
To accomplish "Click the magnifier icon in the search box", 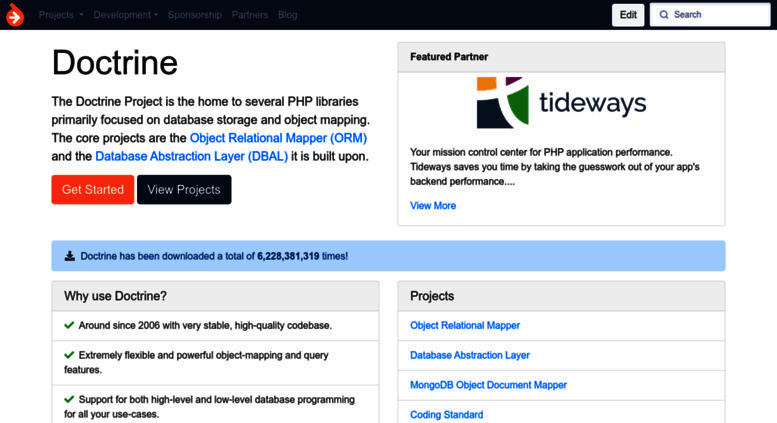I will [664, 15].
